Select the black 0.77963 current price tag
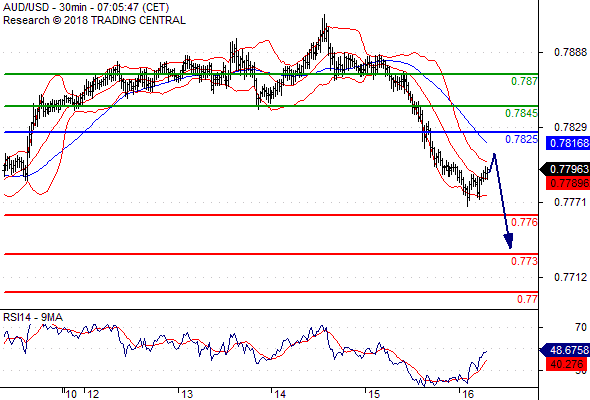Viewport: 590px width, 400px height. click(565, 169)
